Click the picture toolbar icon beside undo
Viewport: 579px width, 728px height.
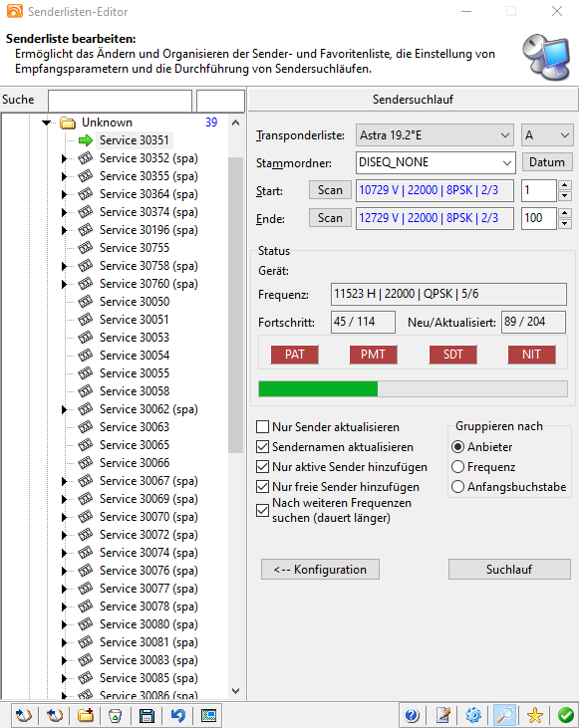pos(208,715)
